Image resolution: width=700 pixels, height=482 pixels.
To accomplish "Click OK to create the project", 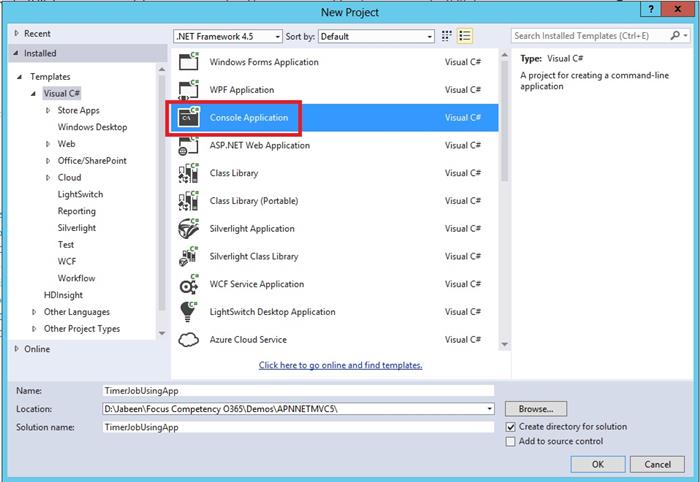I will pos(598,464).
